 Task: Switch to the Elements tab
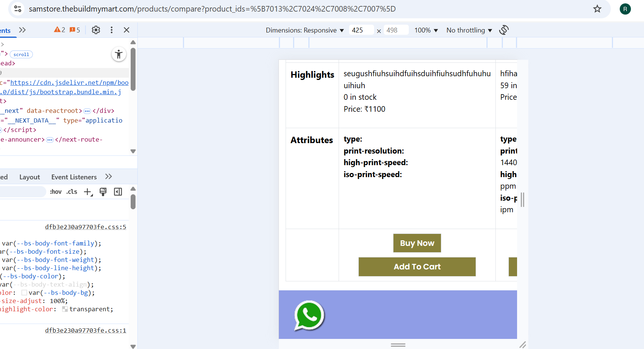5,31
